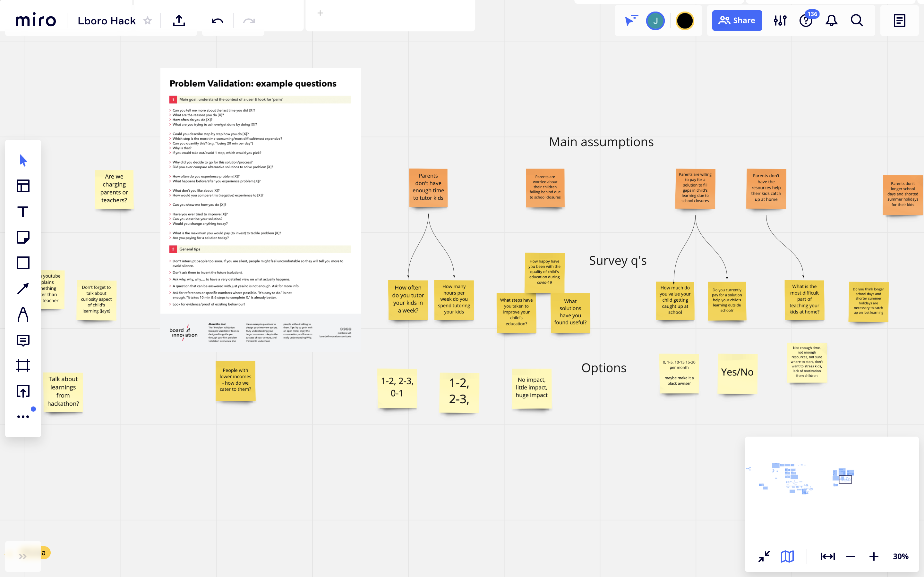Click the Pen drawing tool
Screen dimensions: 924x577
coord(23,314)
